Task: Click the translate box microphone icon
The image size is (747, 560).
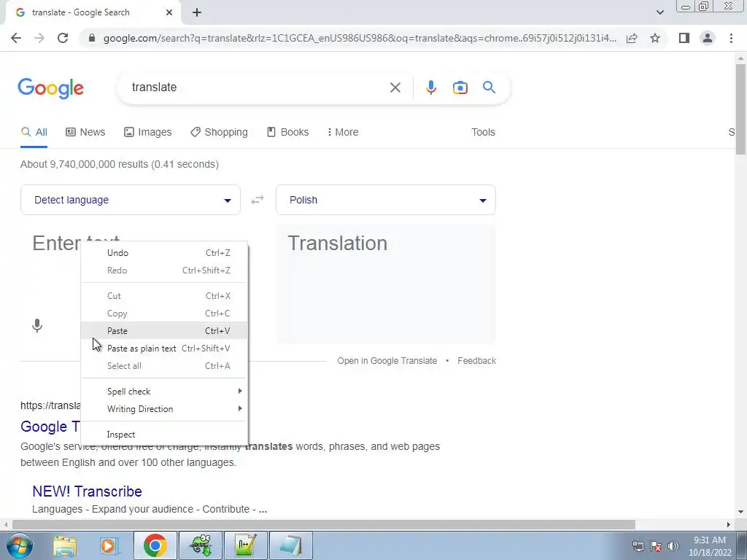Action: click(36, 325)
